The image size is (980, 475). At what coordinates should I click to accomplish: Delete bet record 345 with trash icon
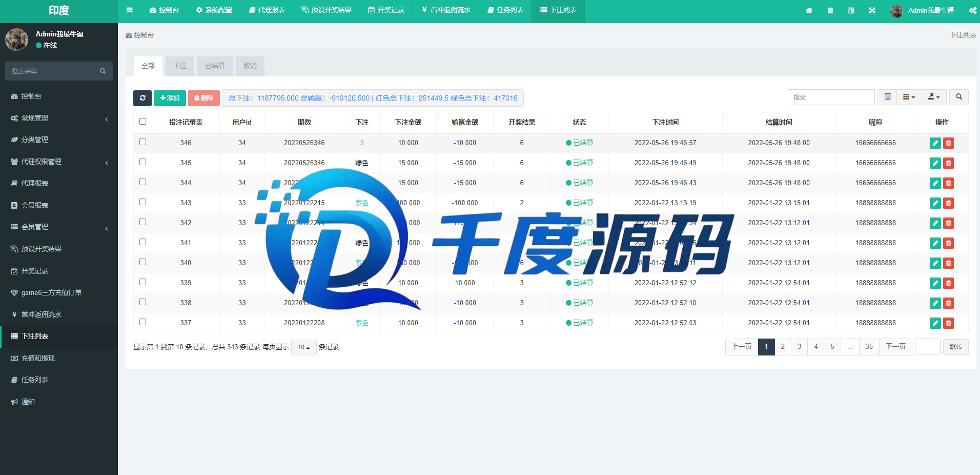949,163
